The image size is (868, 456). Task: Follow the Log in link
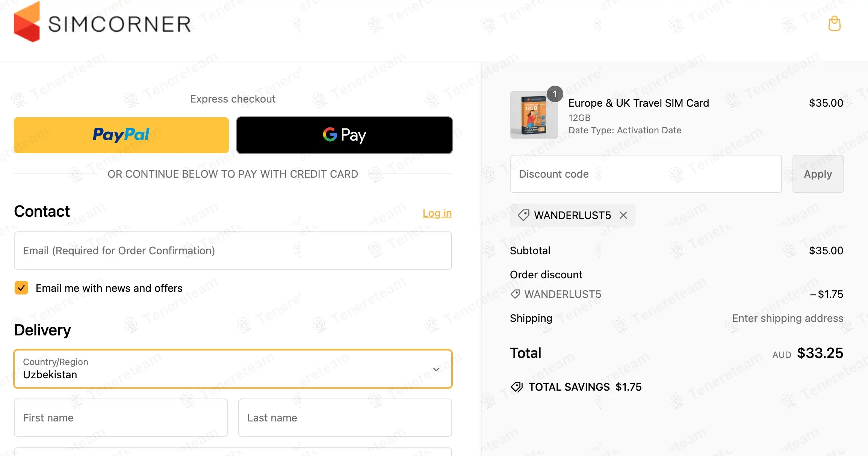click(x=437, y=213)
